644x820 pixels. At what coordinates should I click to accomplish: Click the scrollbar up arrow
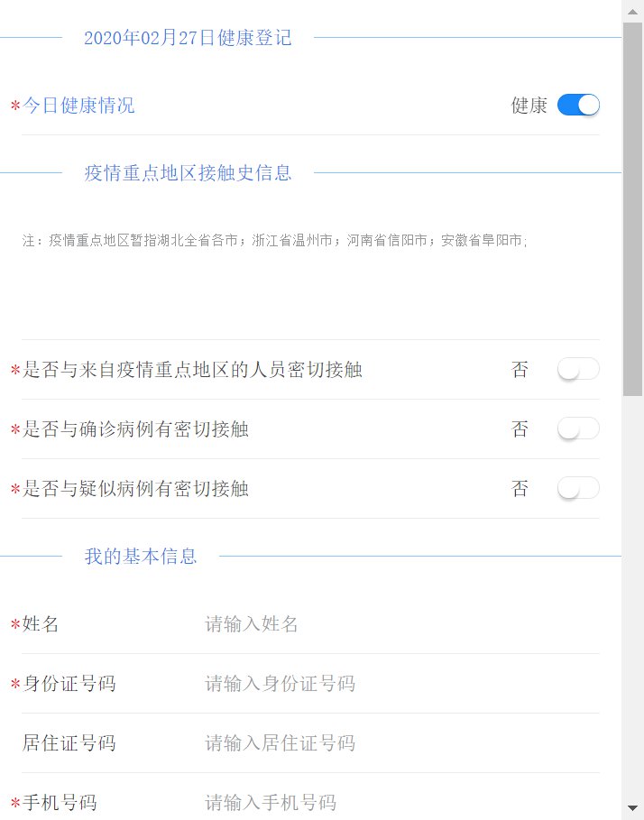[x=633, y=12]
